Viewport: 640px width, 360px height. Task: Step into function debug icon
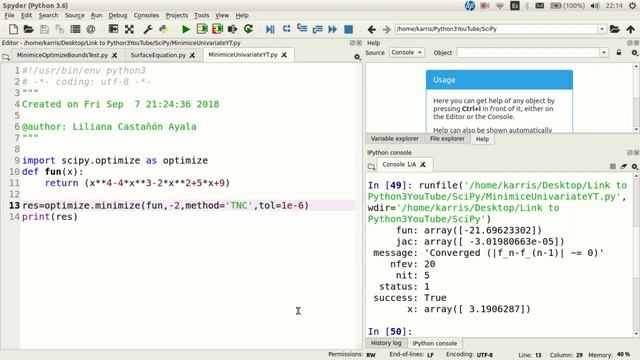[x=302, y=29]
